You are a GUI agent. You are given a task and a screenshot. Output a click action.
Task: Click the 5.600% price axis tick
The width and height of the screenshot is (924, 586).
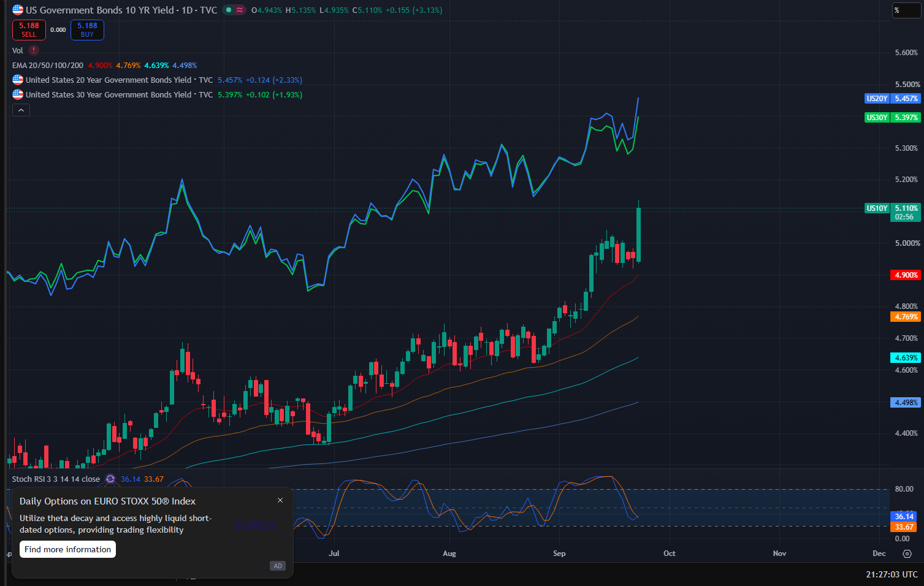pos(907,52)
